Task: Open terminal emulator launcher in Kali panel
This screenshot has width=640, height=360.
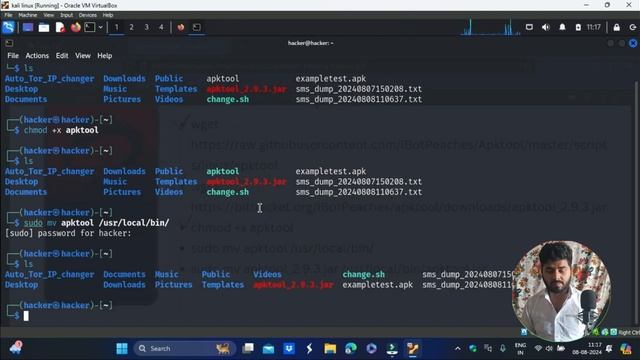Action: click(x=90, y=27)
